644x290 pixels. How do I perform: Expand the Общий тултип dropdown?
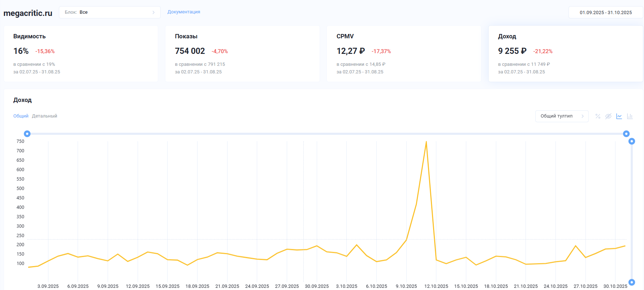tap(562, 116)
